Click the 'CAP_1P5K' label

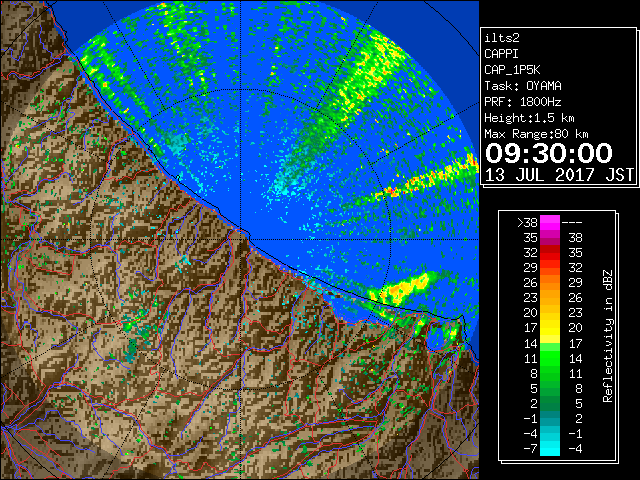[512, 70]
